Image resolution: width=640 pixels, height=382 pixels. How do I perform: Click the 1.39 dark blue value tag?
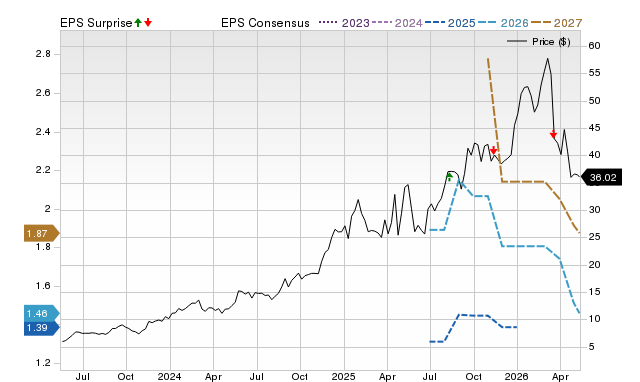click(x=41, y=328)
